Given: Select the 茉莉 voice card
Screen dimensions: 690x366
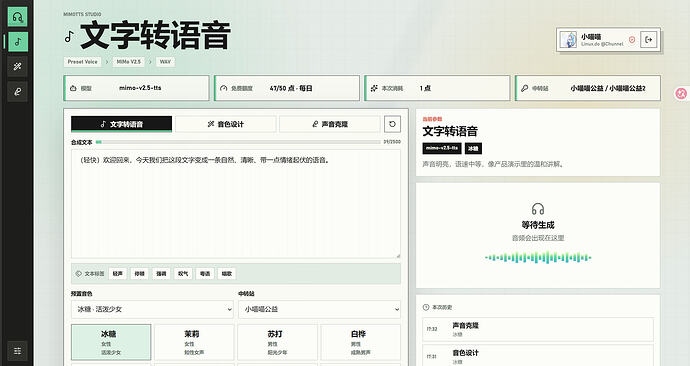Looking at the screenshot, I should click(194, 342).
